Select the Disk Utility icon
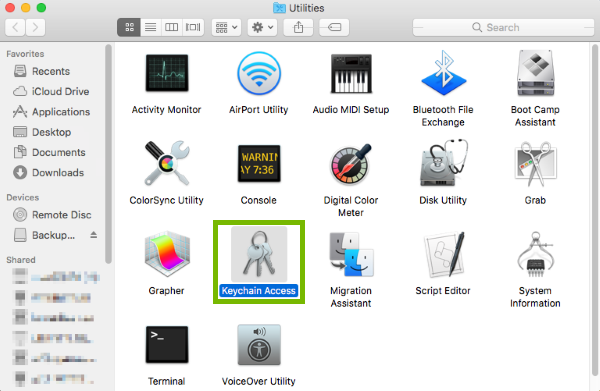 pyautogui.click(x=443, y=163)
